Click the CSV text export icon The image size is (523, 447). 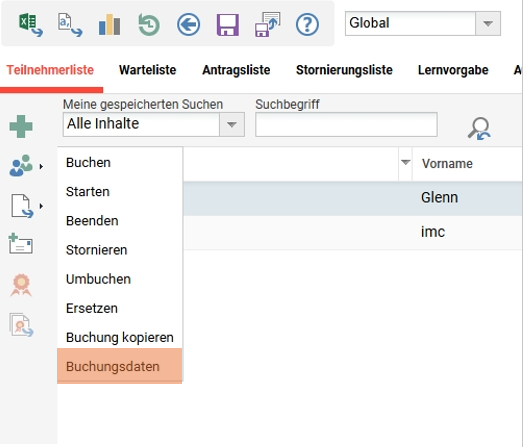tap(70, 24)
